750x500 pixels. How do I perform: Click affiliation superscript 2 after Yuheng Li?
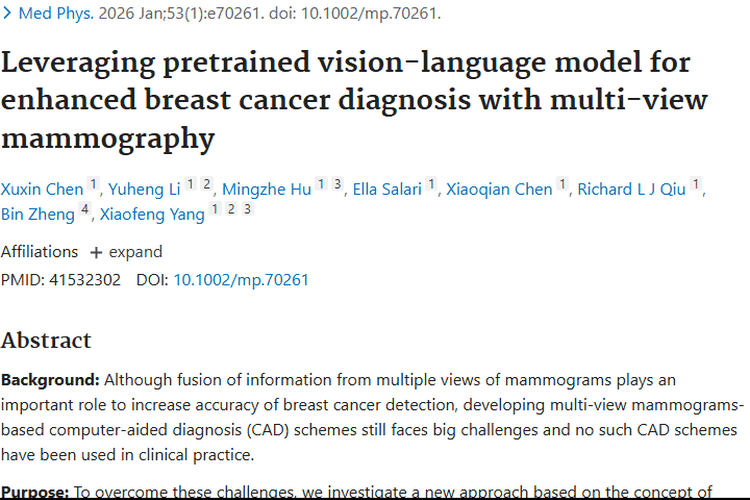[x=205, y=185]
